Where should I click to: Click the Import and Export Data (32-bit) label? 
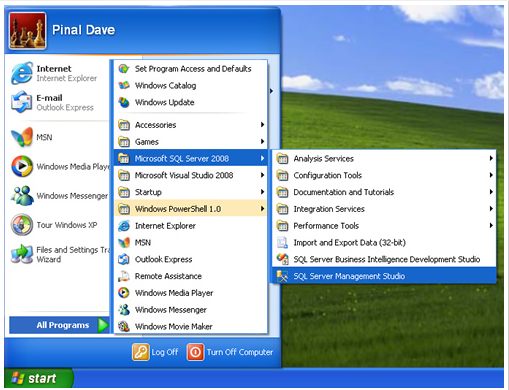click(349, 243)
